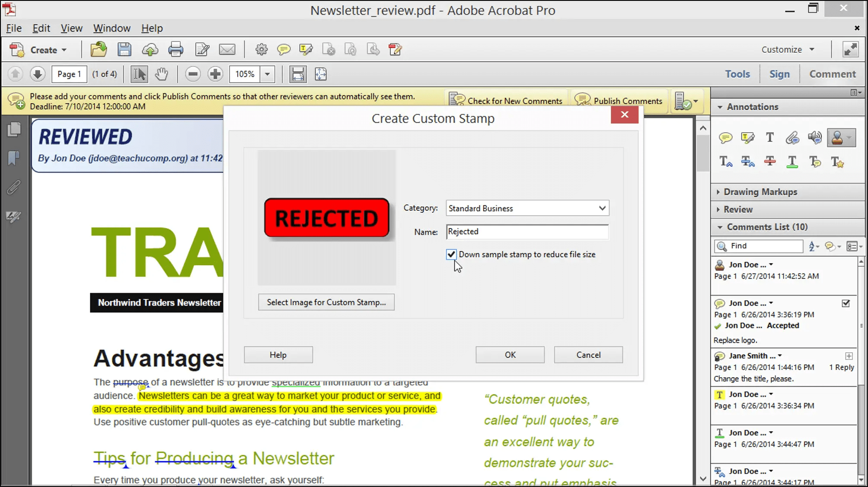Screen dimensions: 868x487
Task: Open the Category dropdown in Create Custom Stamp
Action: (x=602, y=208)
